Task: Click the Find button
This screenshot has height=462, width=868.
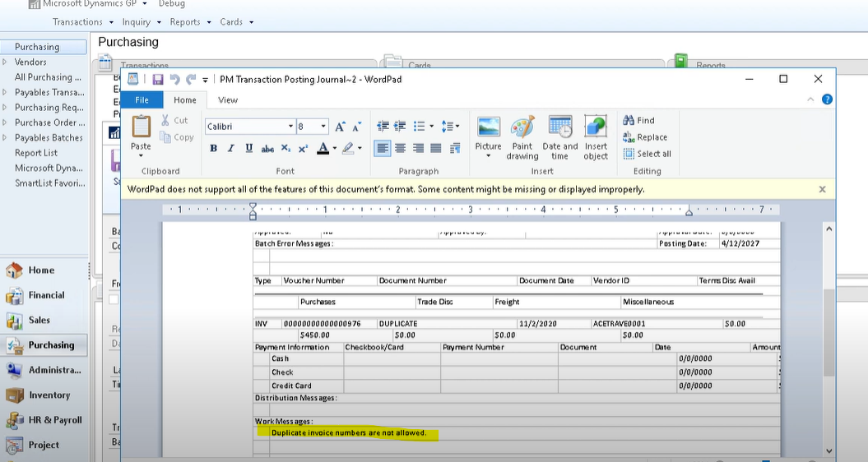Action: pos(638,120)
